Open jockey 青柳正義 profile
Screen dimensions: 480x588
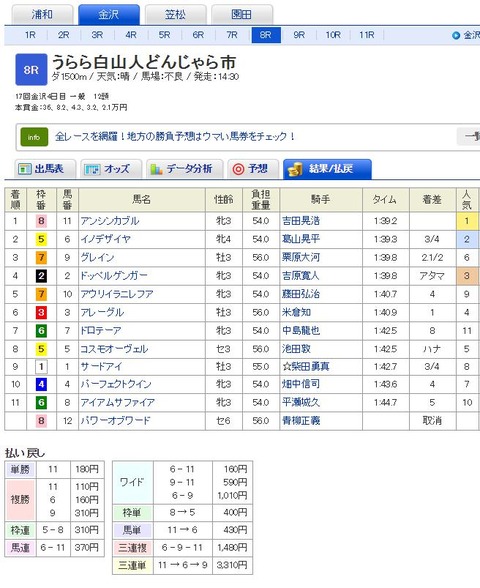[x=301, y=421]
